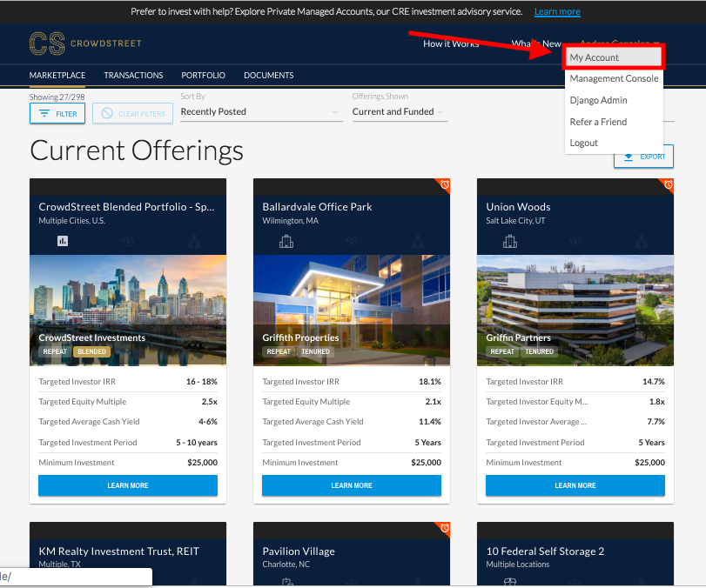
Task: Click the FILTER button
Action: (57, 113)
